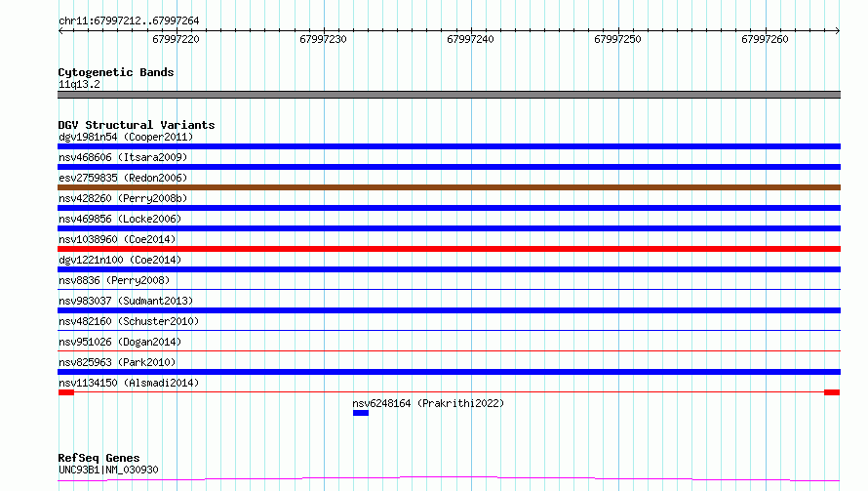Click ruler position 67997250

point(617,39)
